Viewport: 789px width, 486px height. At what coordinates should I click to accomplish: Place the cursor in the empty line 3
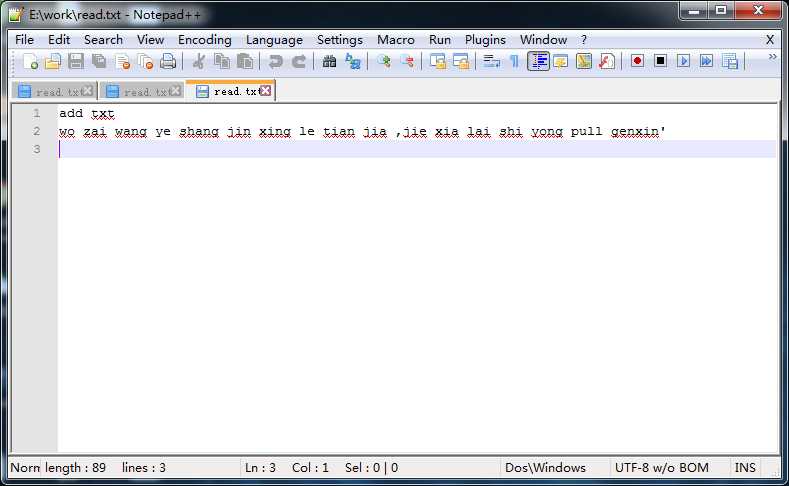pos(417,149)
